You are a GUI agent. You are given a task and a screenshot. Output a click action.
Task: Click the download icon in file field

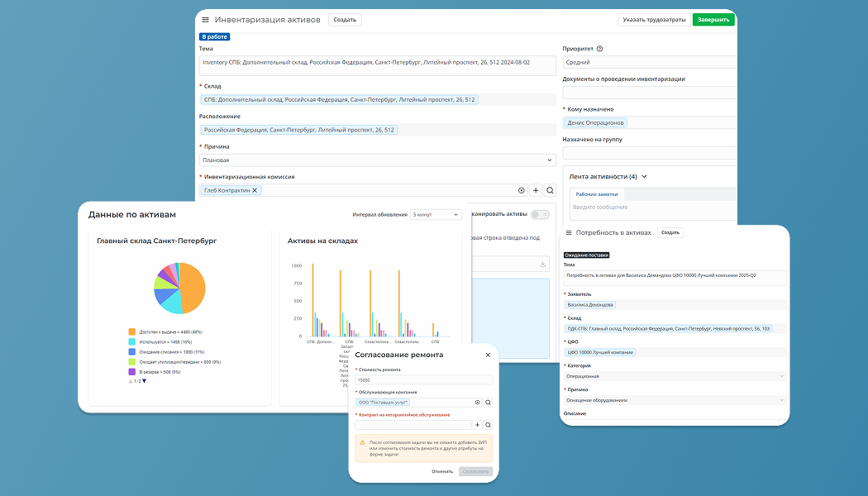point(542,264)
